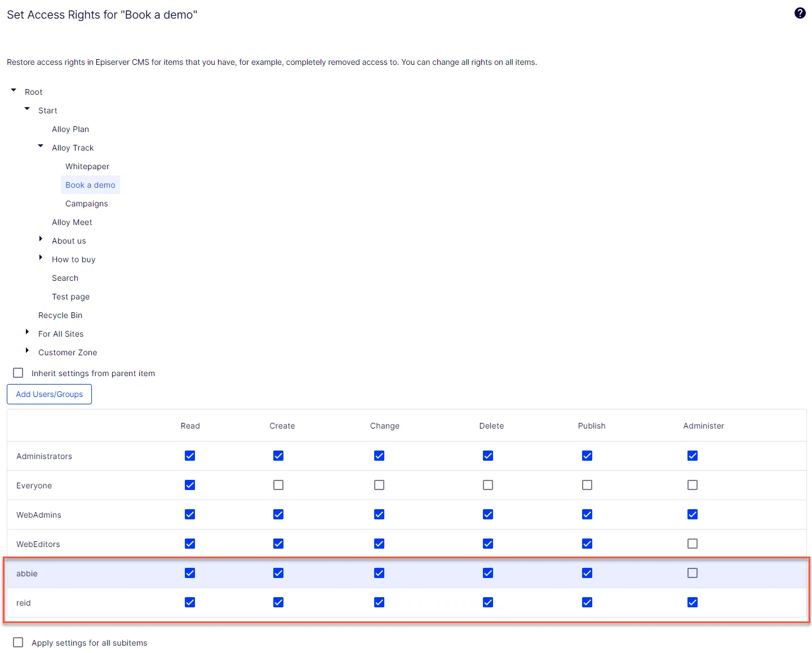812x653 pixels.
Task: Expand the How to buy node
Action: pyautogui.click(x=41, y=258)
